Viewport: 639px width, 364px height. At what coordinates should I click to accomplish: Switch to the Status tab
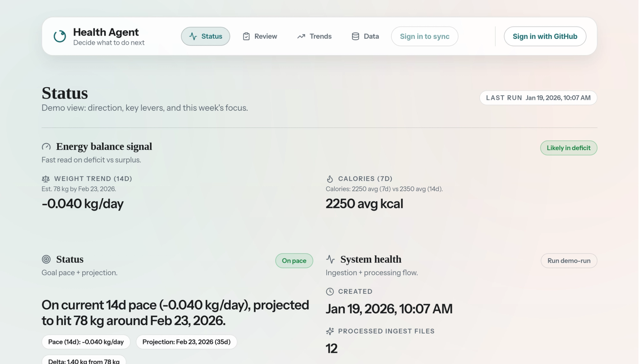coord(205,36)
